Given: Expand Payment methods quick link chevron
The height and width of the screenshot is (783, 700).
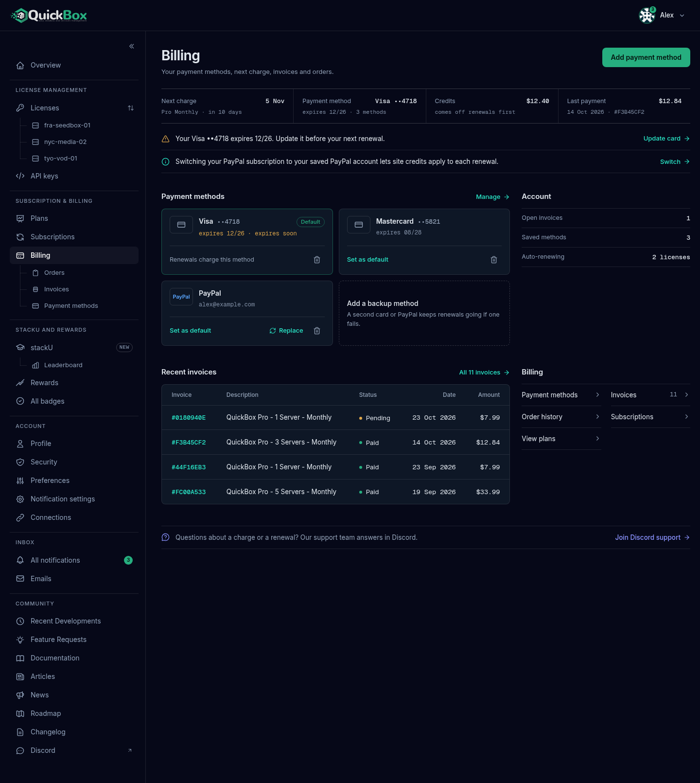Looking at the screenshot, I should click(597, 395).
